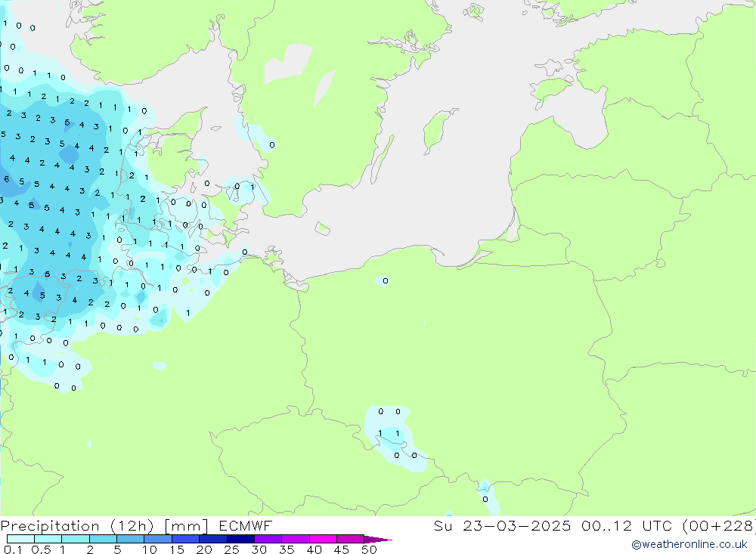This screenshot has width=756, height=554.
Task: Click the '50' legend scale label
Action: 370,549
